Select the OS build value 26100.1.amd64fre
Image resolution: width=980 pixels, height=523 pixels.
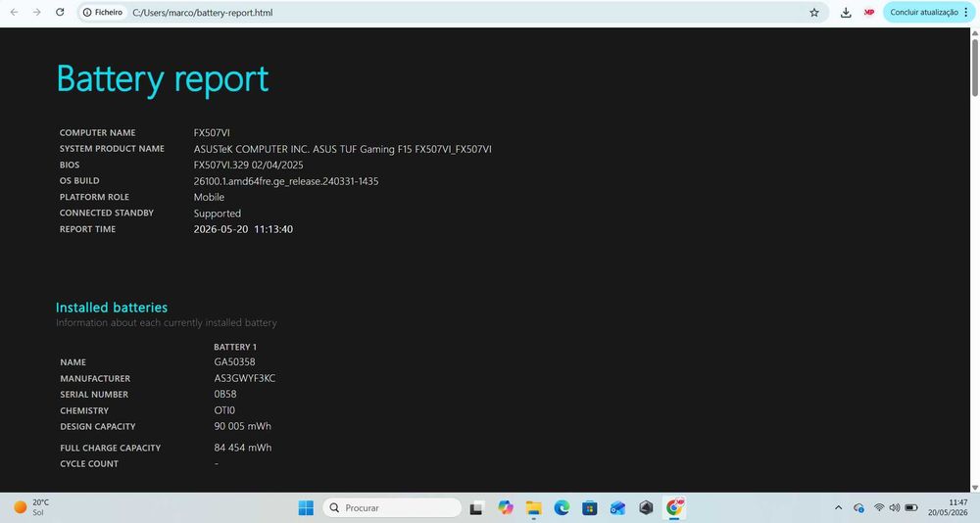[x=285, y=181]
